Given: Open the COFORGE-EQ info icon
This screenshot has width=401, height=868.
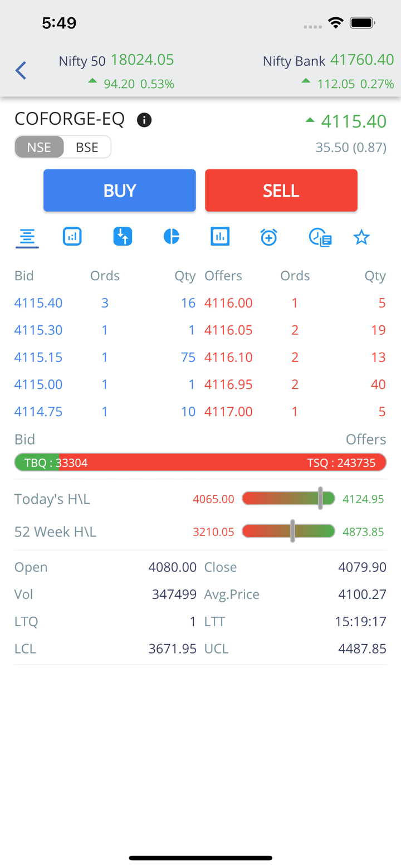Looking at the screenshot, I should [x=144, y=120].
